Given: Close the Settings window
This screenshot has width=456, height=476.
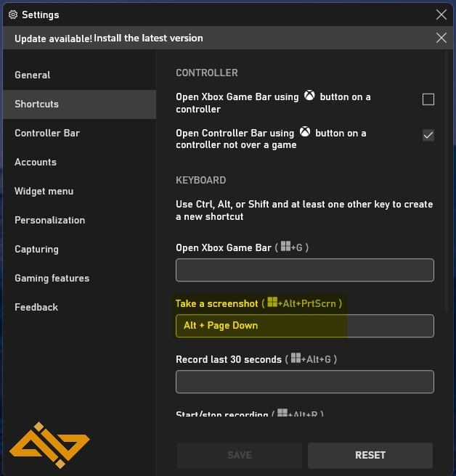Looking at the screenshot, I should coord(441,15).
